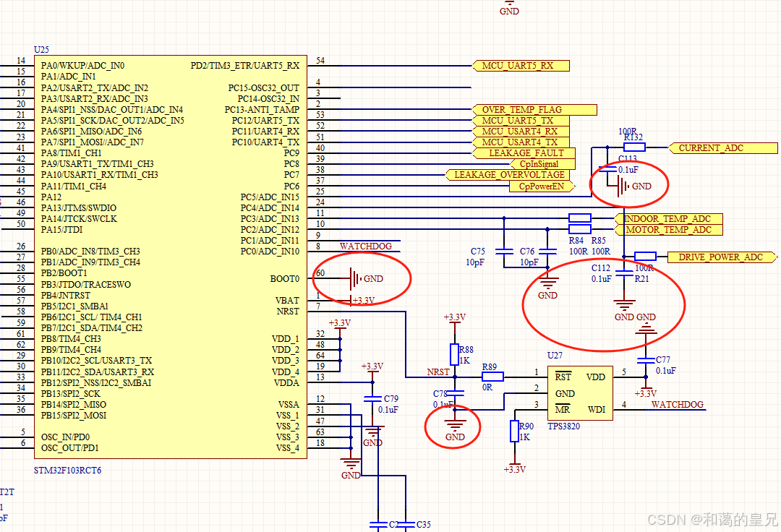781x532 pixels.
Task: Select the MCU_USART4_RX port
Action: click(x=521, y=132)
